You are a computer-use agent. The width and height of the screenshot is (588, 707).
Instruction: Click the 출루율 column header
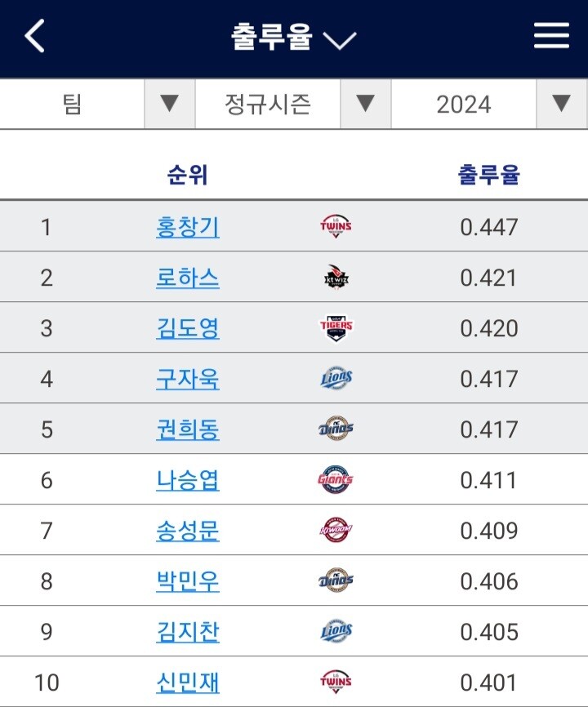click(488, 175)
